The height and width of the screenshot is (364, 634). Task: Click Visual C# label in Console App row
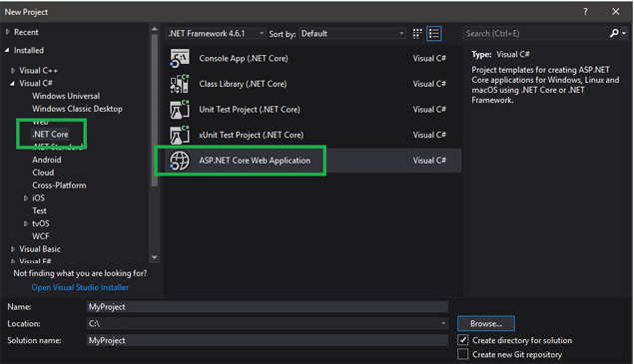(429, 59)
